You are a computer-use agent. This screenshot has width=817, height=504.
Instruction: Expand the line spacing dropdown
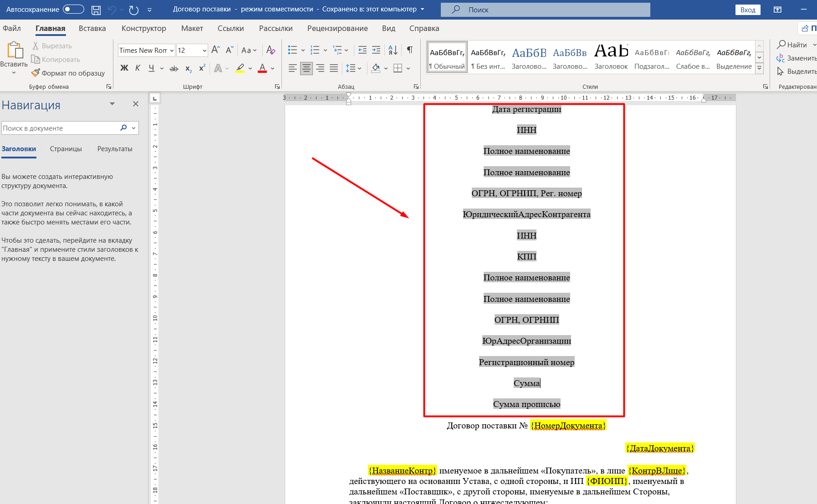point(359,68)
